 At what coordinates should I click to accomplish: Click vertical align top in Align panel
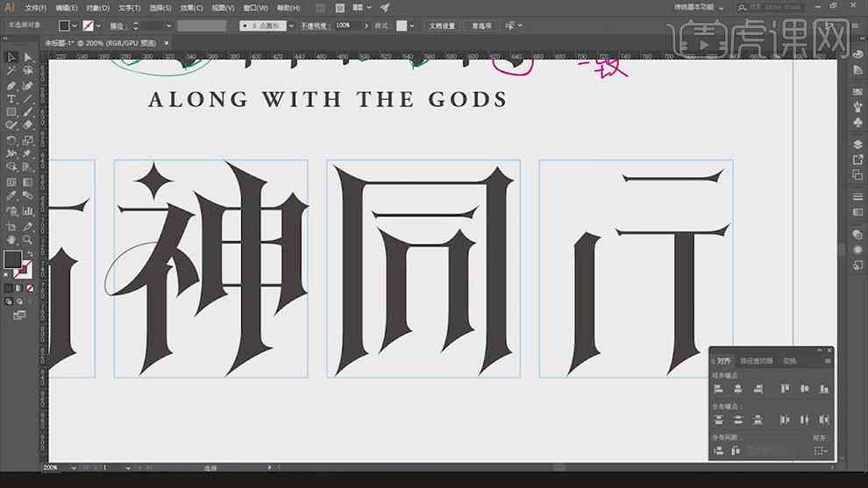pos(785,389)
